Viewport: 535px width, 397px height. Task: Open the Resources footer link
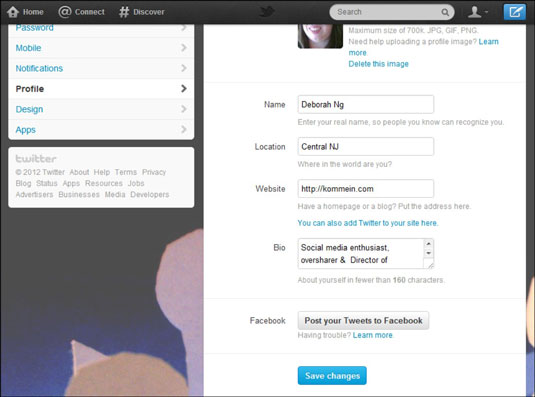pos(104,183)
